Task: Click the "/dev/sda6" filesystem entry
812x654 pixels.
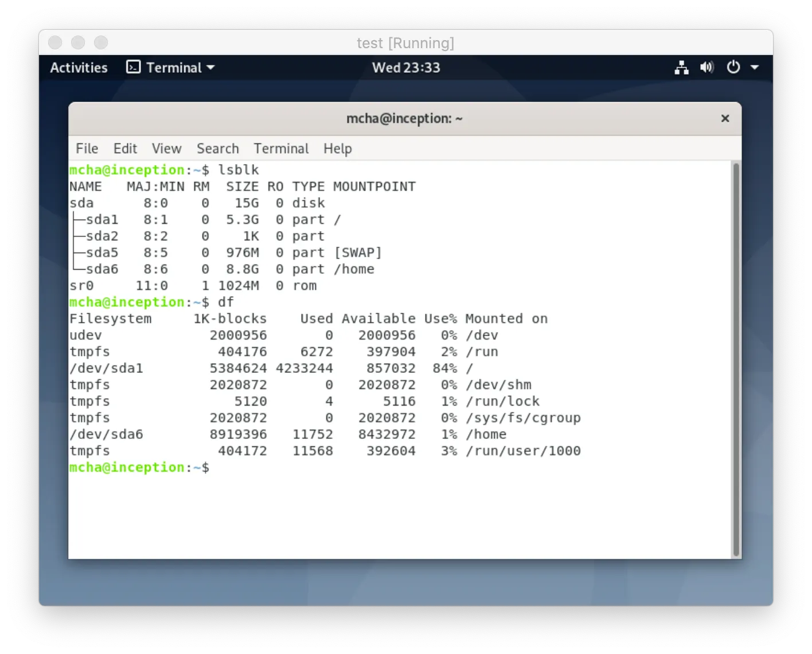Action: pos(106,435)
